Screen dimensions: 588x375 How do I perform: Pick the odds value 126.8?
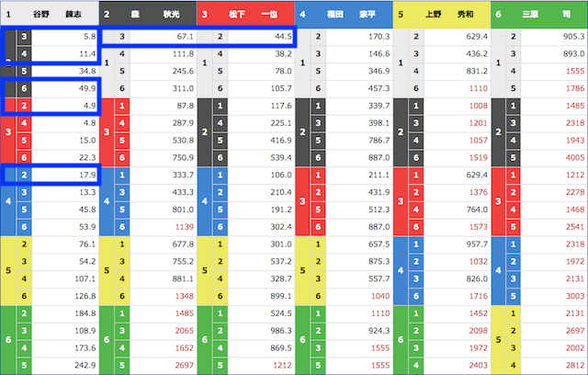click(85, 296)
